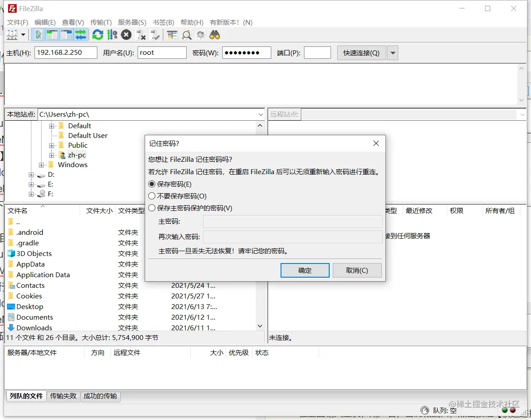This screenshot has height=420, width=531.
Task: Open directory listing filters icon
Action: point(172,34)
